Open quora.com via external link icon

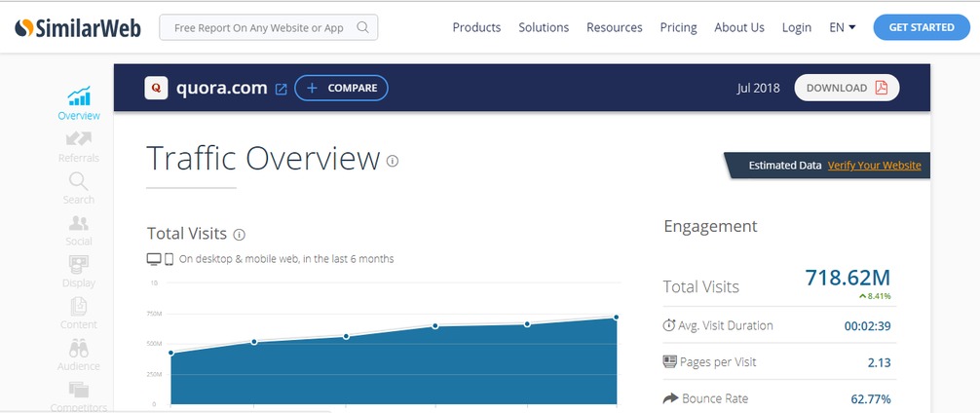pyautogui.click(x=282, y=90)
